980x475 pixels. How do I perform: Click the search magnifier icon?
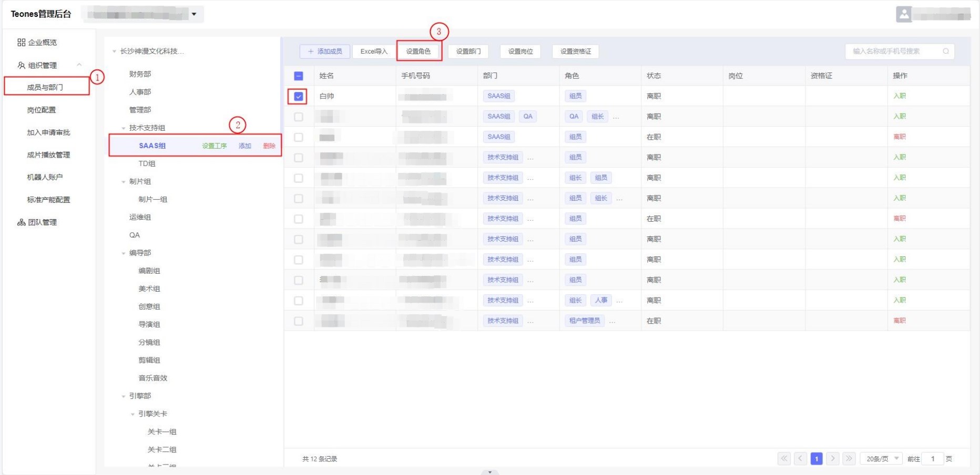pyautogui.click(x=945, y=51)
